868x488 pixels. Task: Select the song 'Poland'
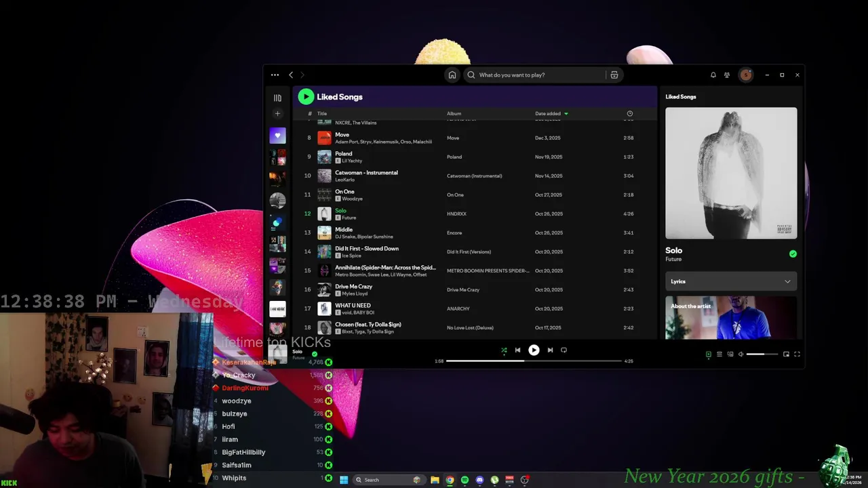[343, 153]
